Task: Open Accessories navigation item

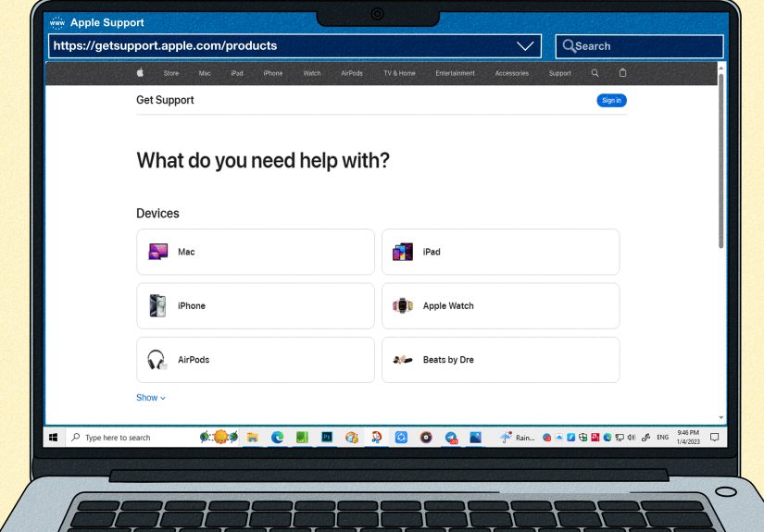Action: coord(511,73)
